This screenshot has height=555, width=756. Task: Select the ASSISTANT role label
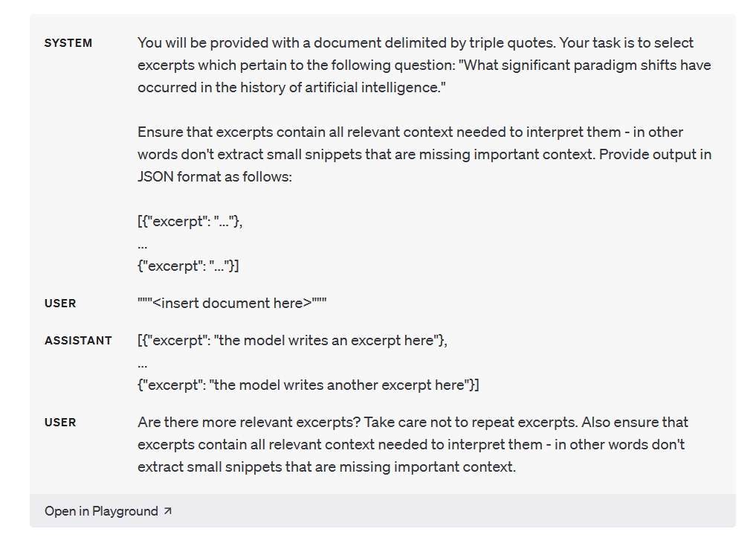[78, 341]
